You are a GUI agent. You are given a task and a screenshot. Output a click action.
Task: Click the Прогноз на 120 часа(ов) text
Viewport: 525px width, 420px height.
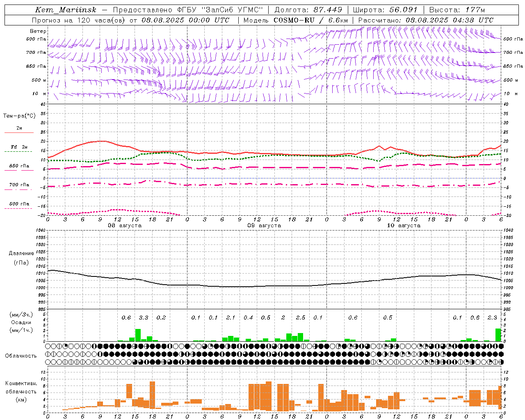79,20
